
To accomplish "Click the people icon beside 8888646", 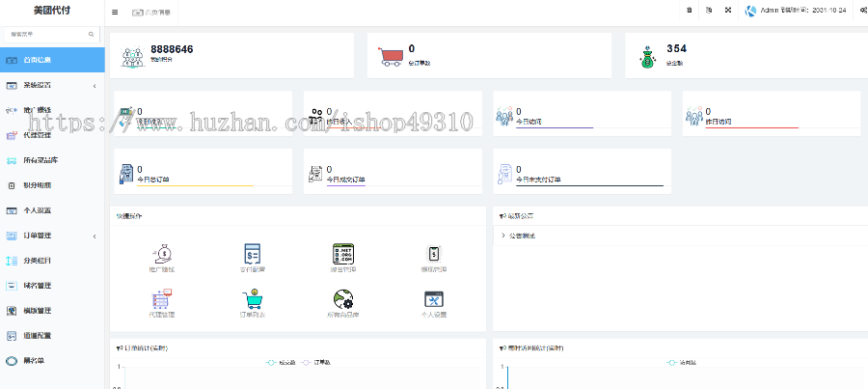I will [x=133, y=57].
